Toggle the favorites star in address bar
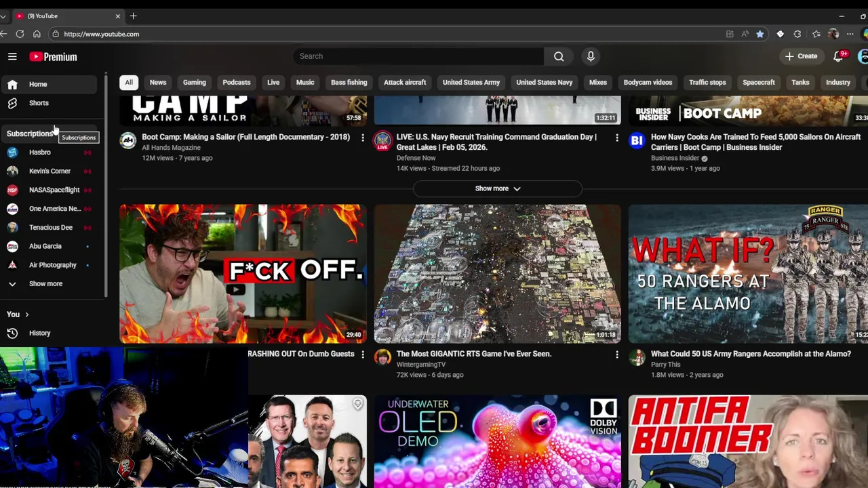Screen dimensions: 868x488 [x=760, y=34]
